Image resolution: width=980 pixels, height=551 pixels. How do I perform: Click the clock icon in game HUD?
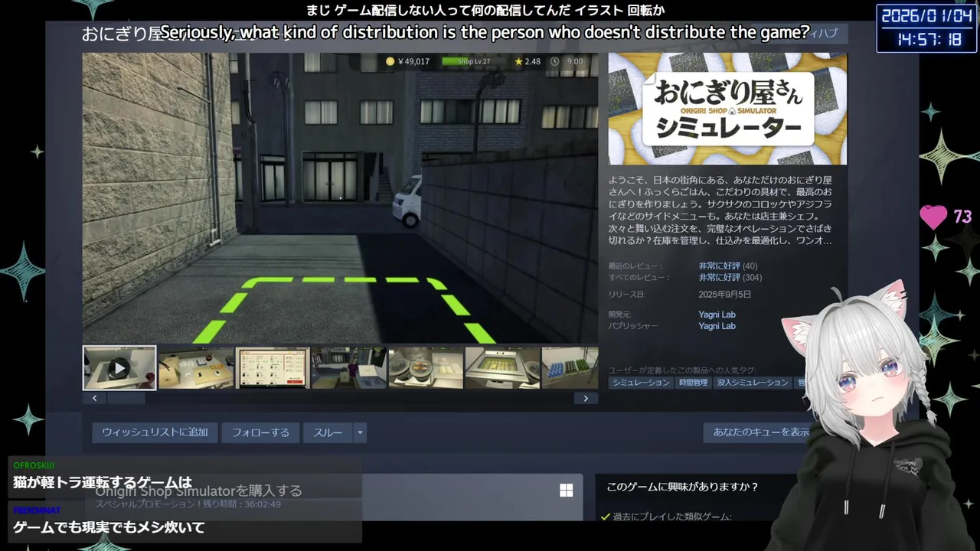pyautogui.click(x=555, y=61)
